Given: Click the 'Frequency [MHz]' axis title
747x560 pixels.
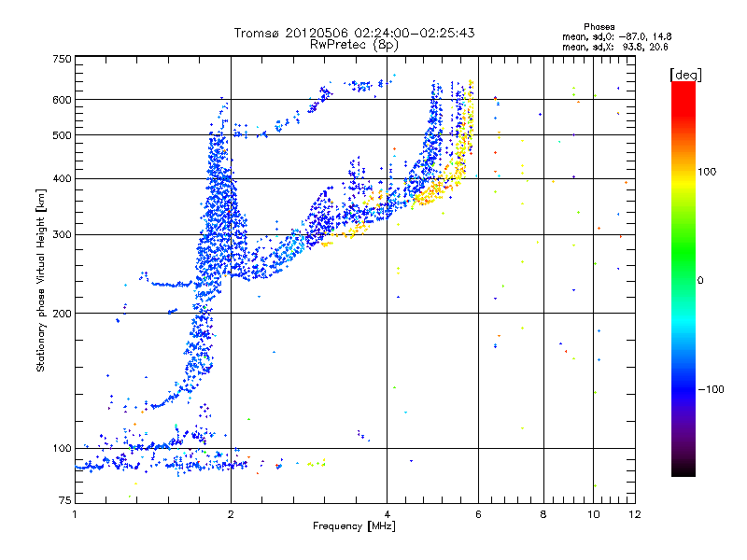Looking at the screenshot, I should coord(354,526).
